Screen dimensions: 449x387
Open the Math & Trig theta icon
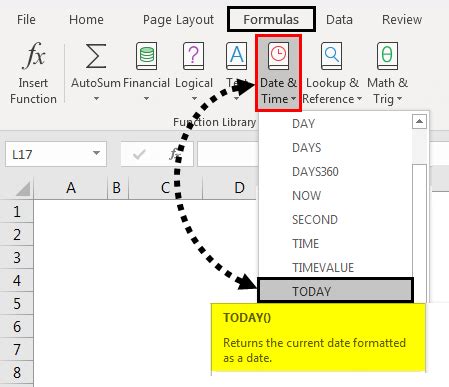coord(387,56)
